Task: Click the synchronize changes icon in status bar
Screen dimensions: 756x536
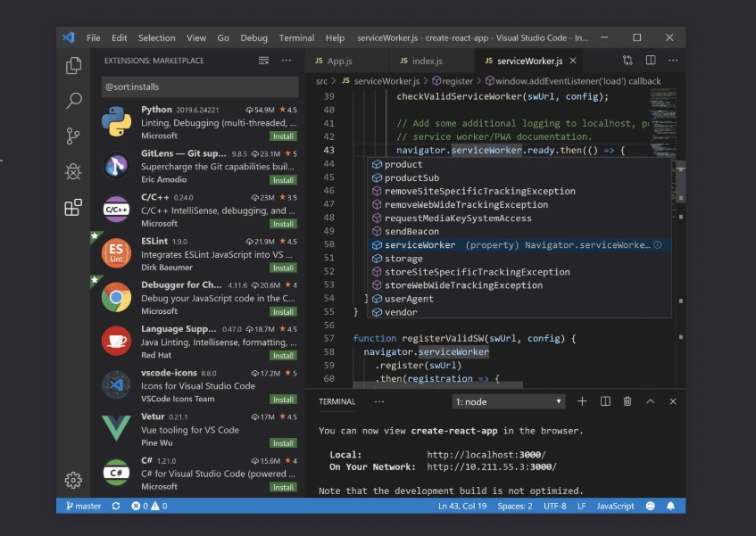Action: point(116,506)
